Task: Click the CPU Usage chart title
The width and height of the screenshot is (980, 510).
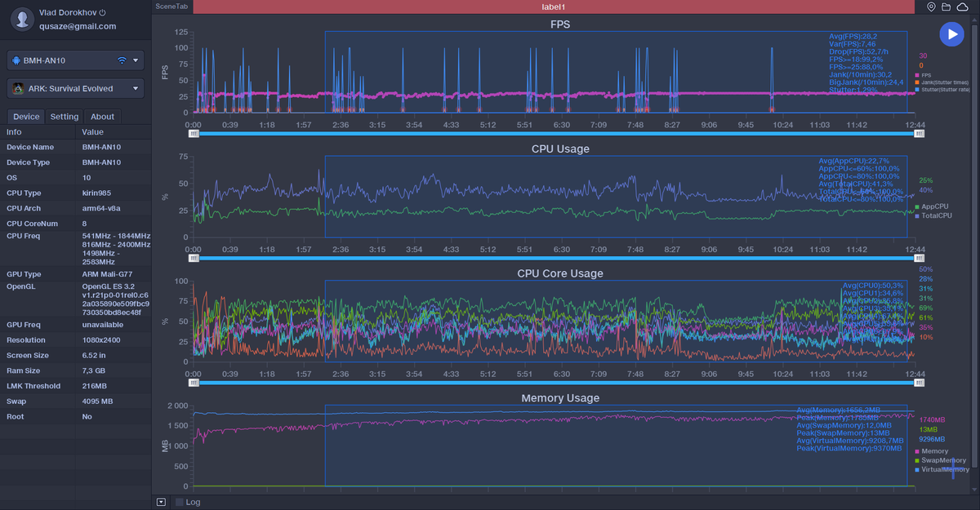Action: pyautogui.click(x=560, y=149)
